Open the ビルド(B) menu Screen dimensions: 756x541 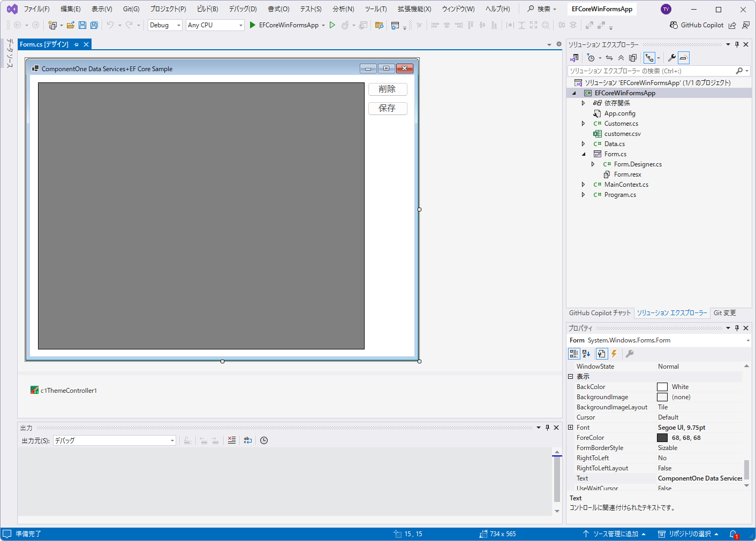[x=207, y=9]
